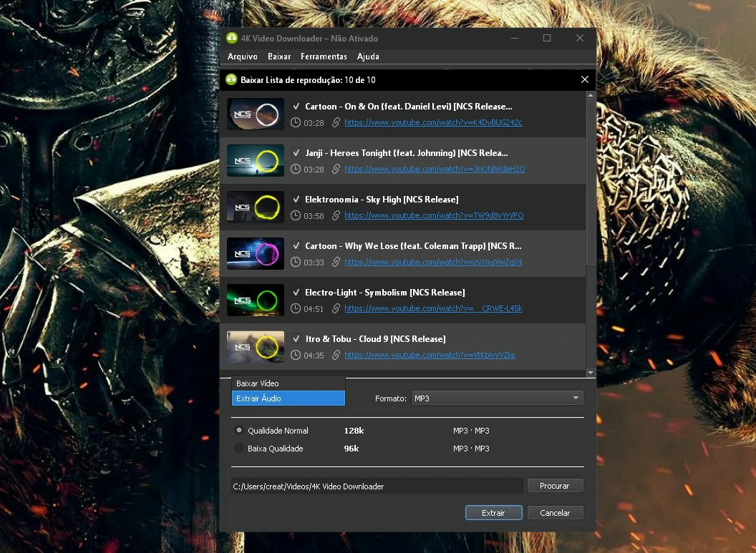Screen dimensions: 756x553
Task: Click clock icon in Electro-Light Symbolism row
Action: (296, 309)
